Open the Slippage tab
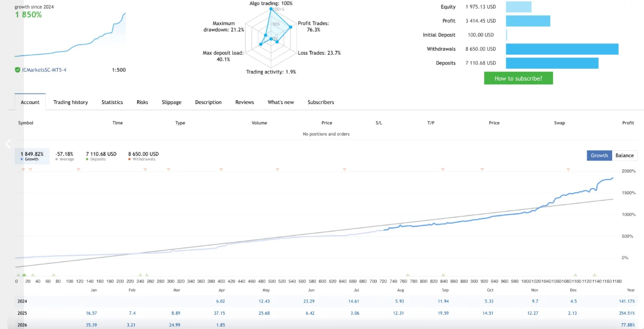 tap(171, 102)
